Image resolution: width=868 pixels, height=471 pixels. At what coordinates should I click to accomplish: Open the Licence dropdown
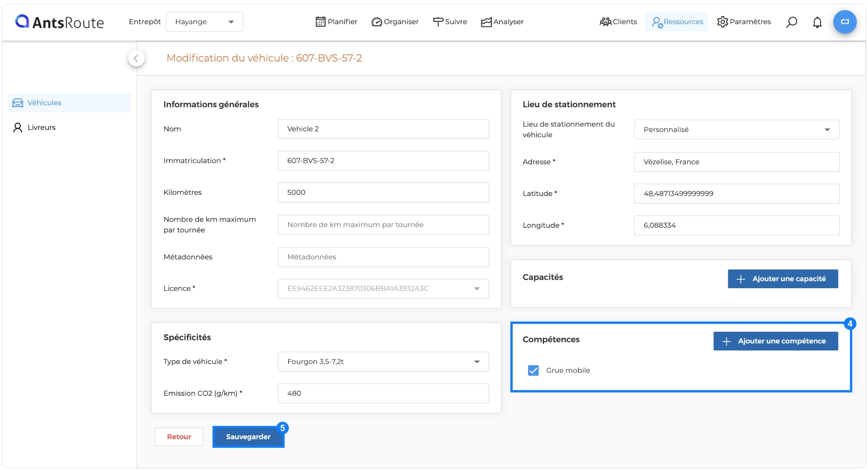point(383,289)
